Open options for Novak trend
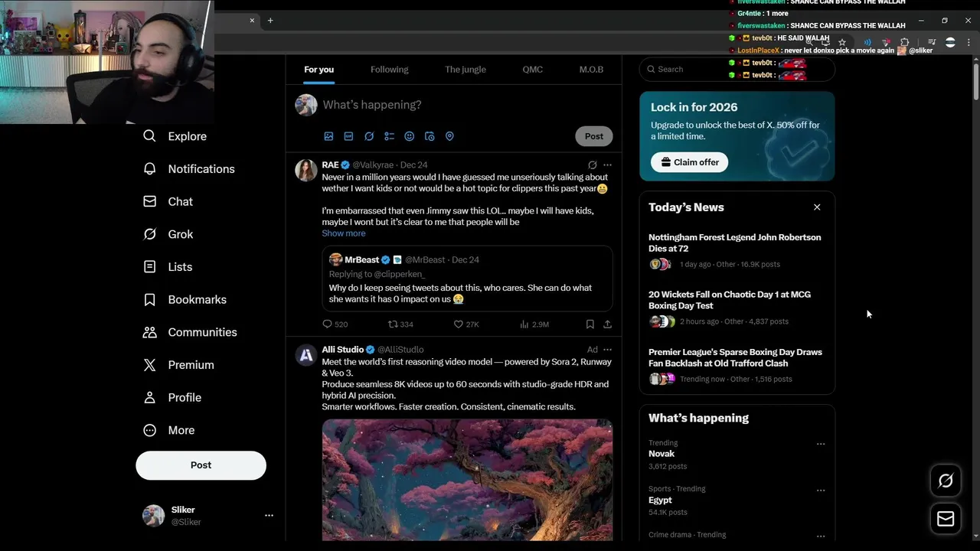 click(x=821, y=444)
